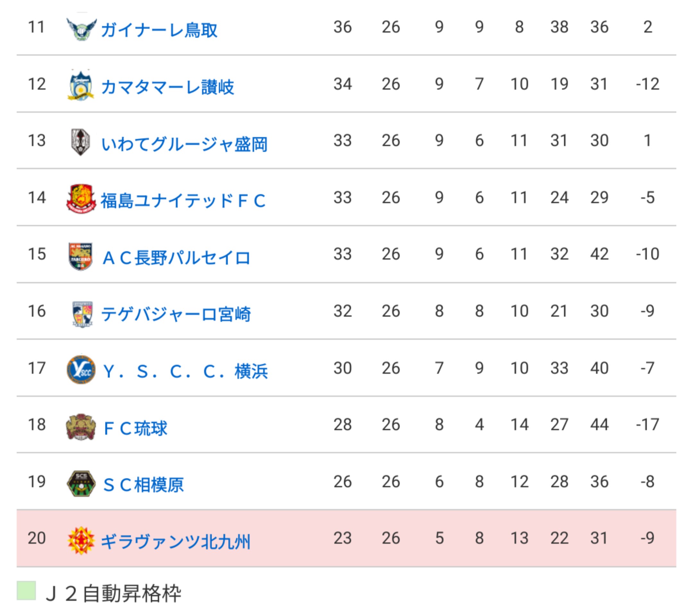Click the Iwate Grulla Morioka crest

[x=81, y=142]
